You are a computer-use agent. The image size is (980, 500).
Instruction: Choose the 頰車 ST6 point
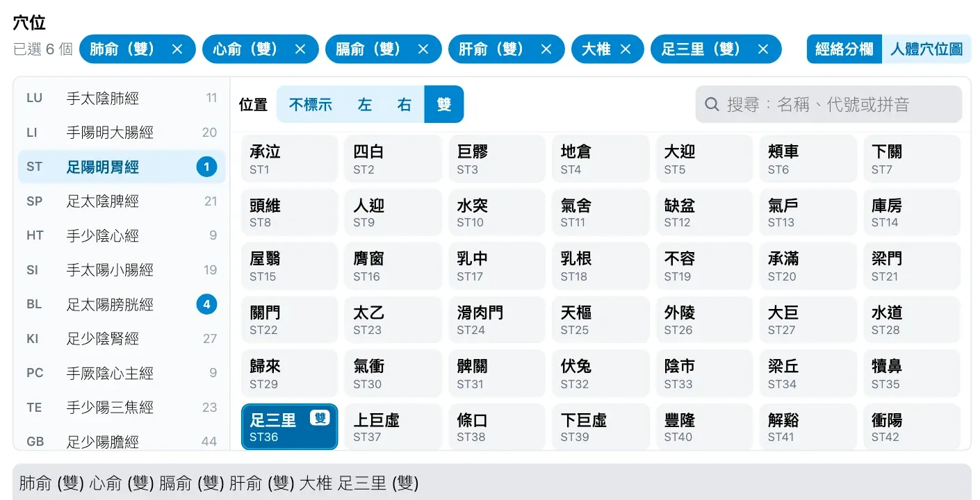[x=808, y=159]
